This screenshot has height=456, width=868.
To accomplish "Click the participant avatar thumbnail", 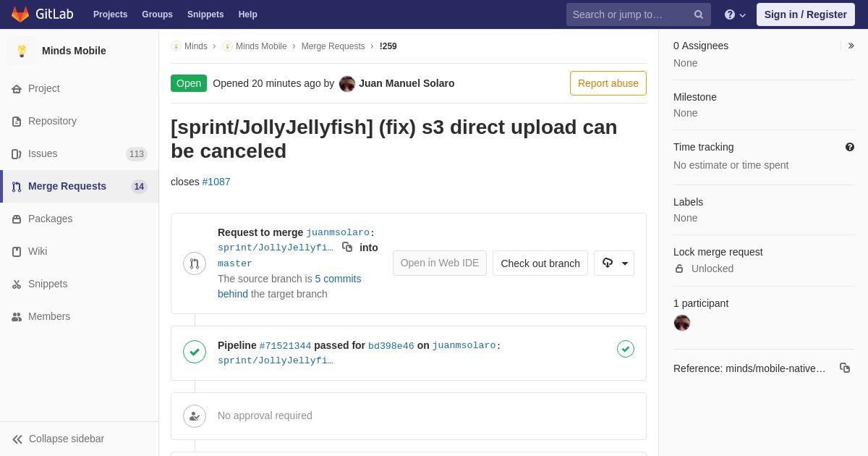I will [682, 323].
